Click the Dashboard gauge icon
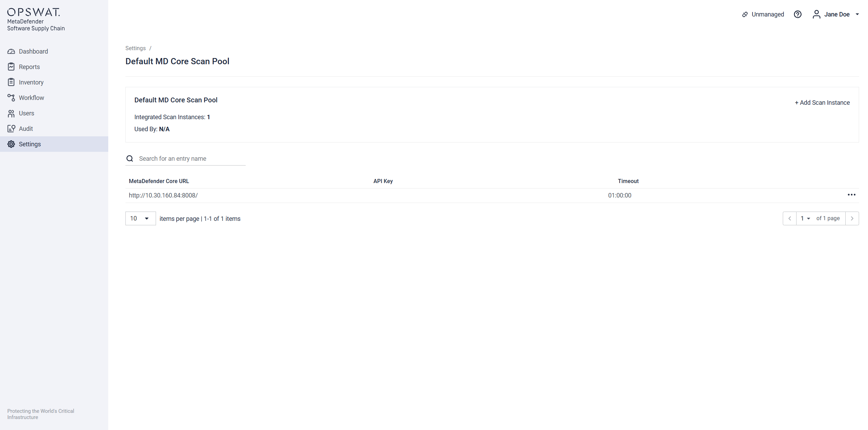Viewport: 868px width, 430px height. 11,52
